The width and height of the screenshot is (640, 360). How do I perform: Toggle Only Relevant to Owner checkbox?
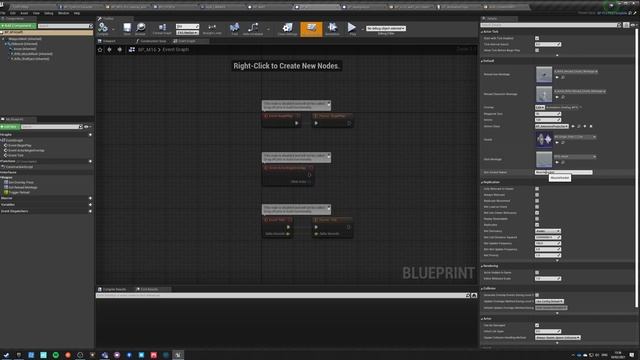[537, 189]
